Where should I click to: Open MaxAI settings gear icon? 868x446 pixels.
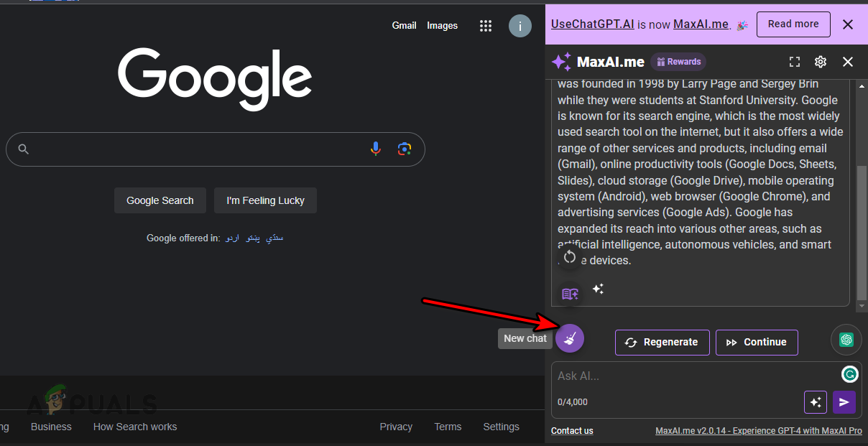(821, 62)
